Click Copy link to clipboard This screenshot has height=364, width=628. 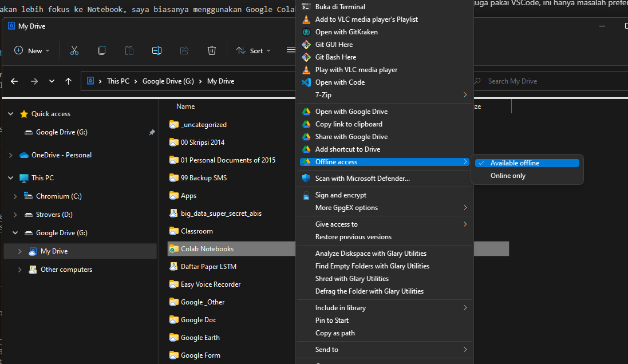pyautogui.click(x=348, y=124)
